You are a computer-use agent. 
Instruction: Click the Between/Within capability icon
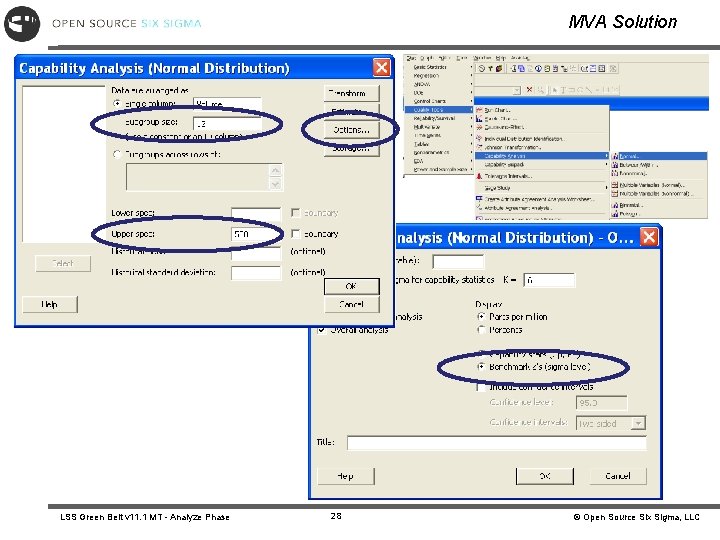(615, 164)
